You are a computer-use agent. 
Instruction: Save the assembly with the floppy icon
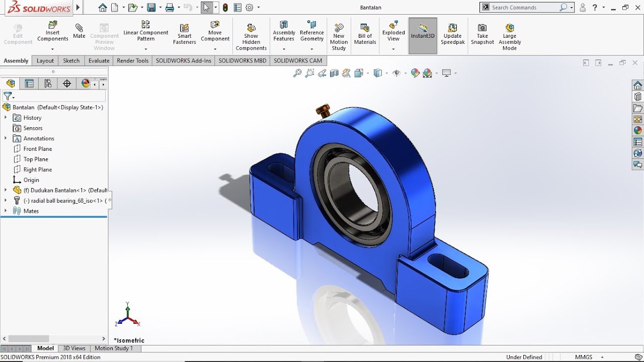click(151, 8)
